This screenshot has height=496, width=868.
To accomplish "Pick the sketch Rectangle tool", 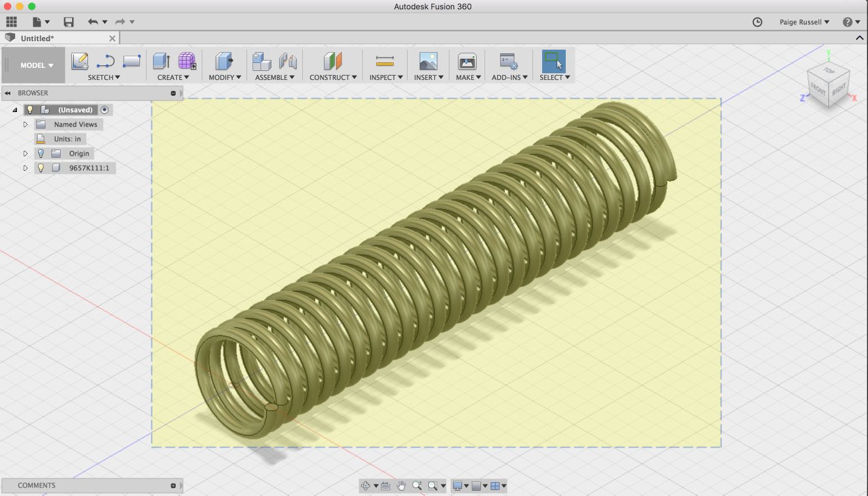I will pyautogui.click(x=131, y=61).
